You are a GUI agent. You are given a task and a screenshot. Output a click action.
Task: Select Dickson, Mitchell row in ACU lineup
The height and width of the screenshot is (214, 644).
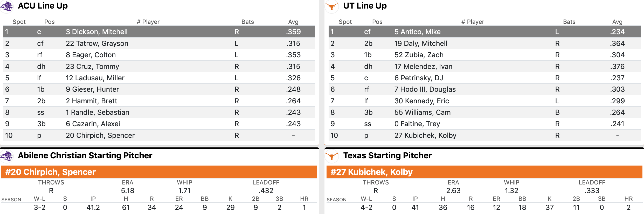click(x=97, y=32)
